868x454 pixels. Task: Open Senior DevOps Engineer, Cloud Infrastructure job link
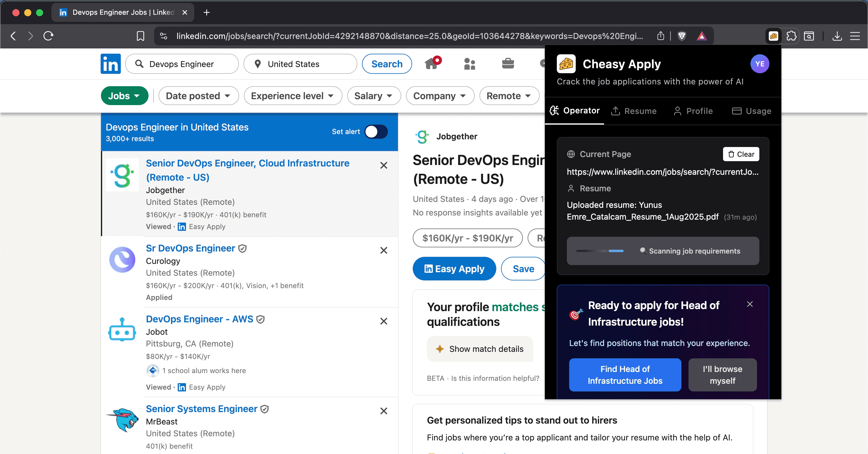click(248, 170)
